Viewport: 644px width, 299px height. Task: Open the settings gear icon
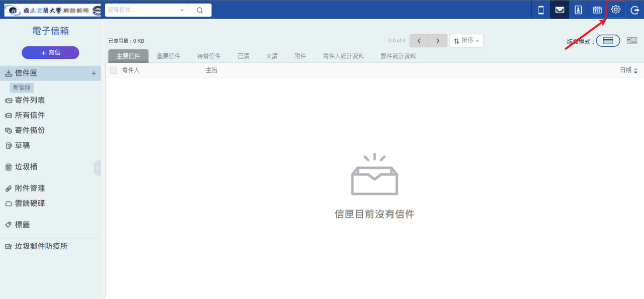tap(616, 10)
